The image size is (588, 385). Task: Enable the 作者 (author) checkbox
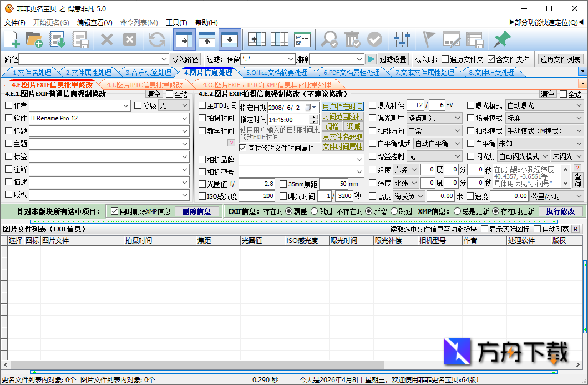click(8, 105)
